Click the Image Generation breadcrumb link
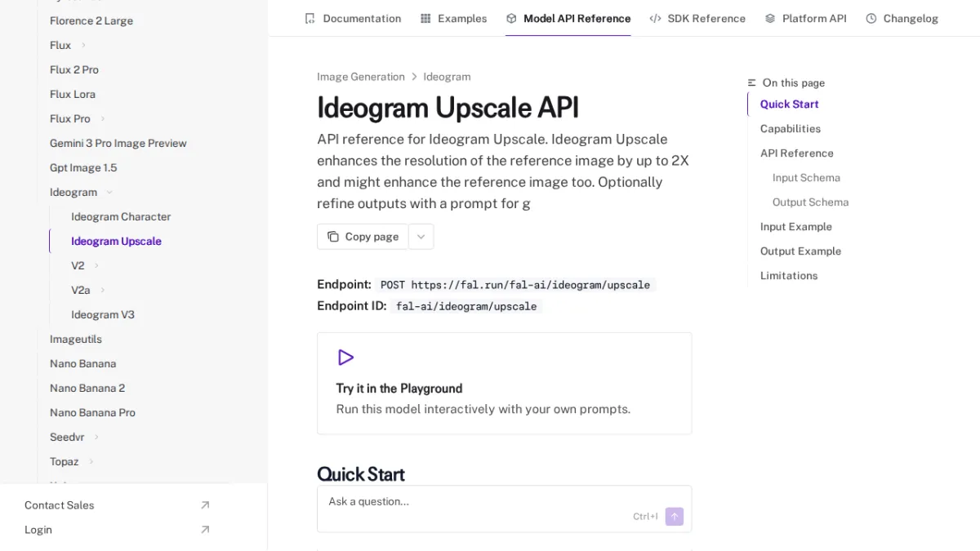 361,77
